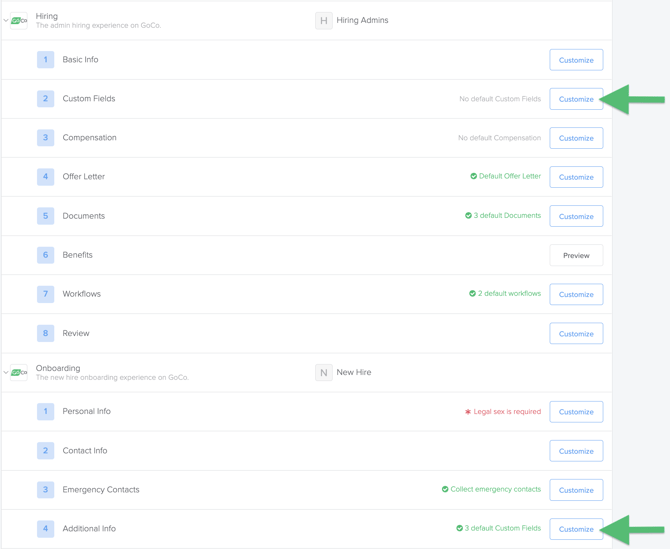The height and width of the screenshot is (549, 670).
Task: Customize the Custom Fields step
Action: pyautogui.click(x=576, y=99)
